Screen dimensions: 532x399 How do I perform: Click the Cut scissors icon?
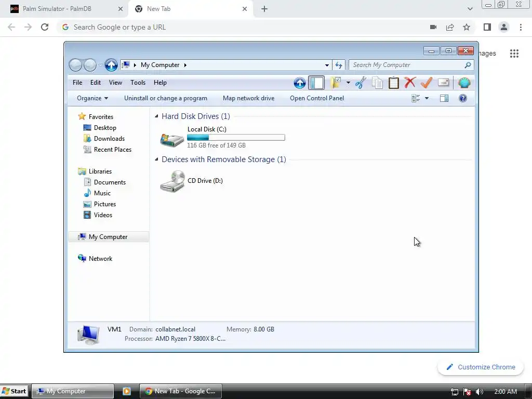[x=361, y=83]
